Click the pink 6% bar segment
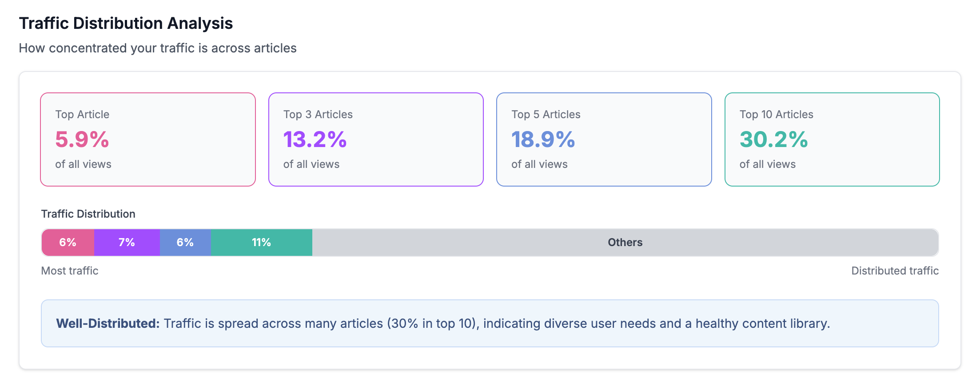The width and height of the screenshot is (980, 382). point(68,243)
